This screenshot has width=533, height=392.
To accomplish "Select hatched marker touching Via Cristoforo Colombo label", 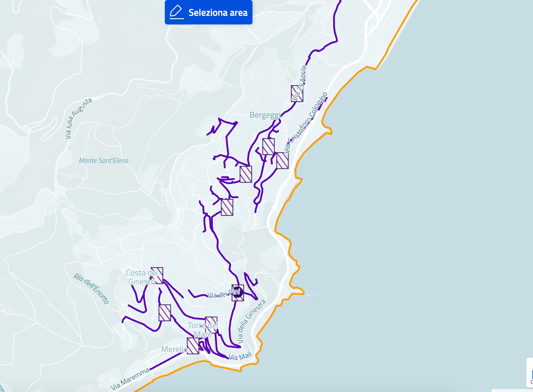I will 282,161.
